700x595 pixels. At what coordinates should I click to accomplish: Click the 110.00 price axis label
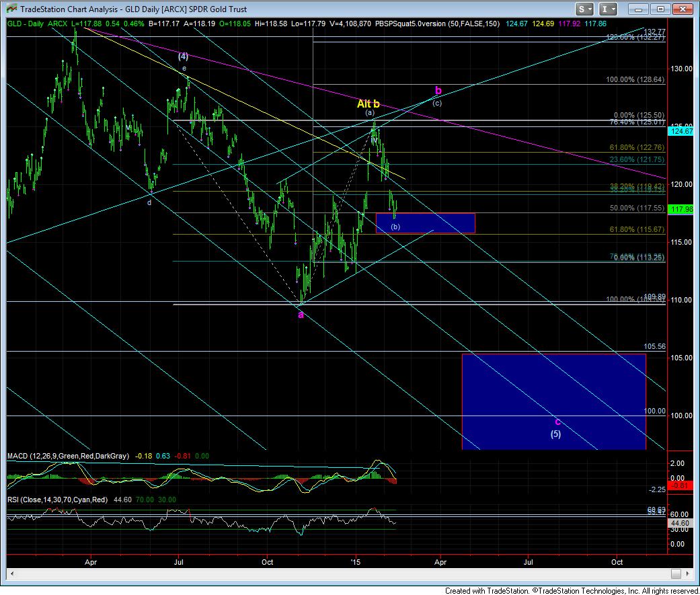click(681, 300)
